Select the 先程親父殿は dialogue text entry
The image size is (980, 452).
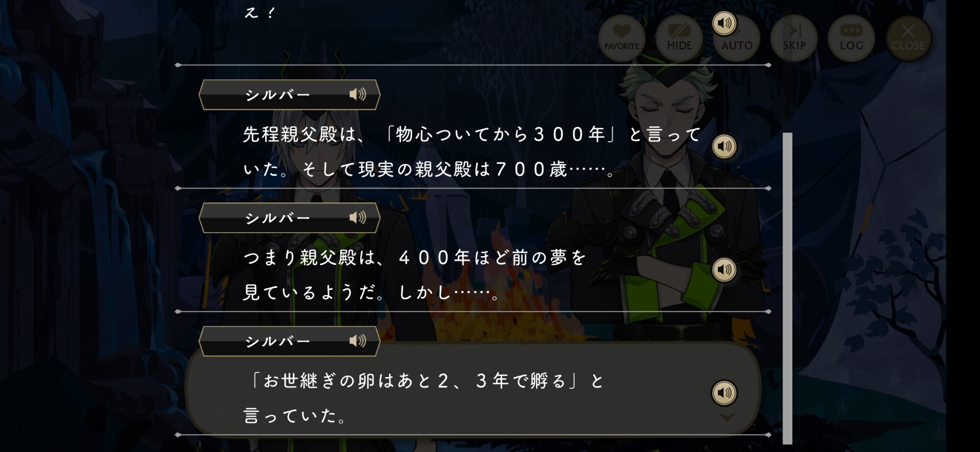coord(472,151)
